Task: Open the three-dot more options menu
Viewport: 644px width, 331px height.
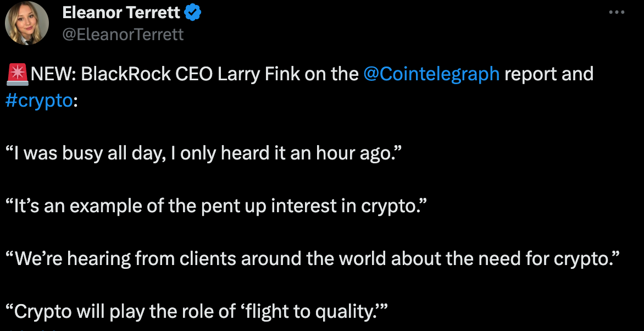Action: tap(617, 13)
